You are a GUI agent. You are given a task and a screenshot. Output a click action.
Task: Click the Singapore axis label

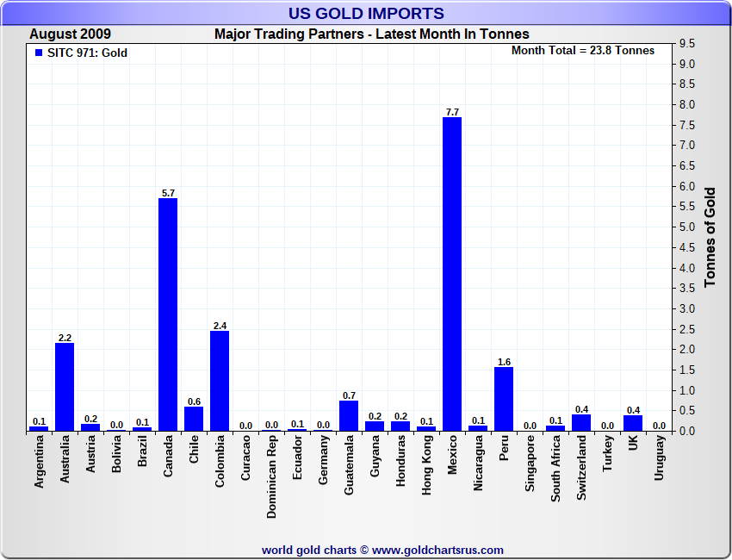(530, 463)
